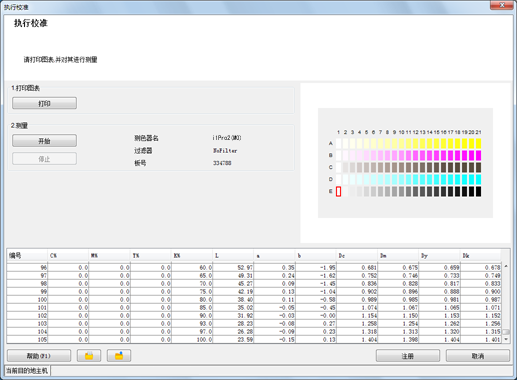The width and height of the screenshot is (517, 380).
Task: Click the 当前目的地主机 status bar entry
Action: (27, 370)
